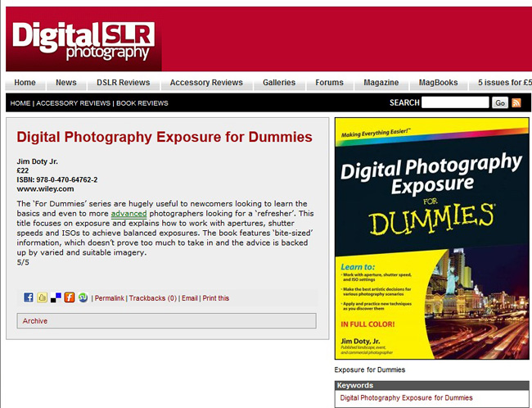Click the Go search button
The image size is (532, 408).
coord(500,102)
